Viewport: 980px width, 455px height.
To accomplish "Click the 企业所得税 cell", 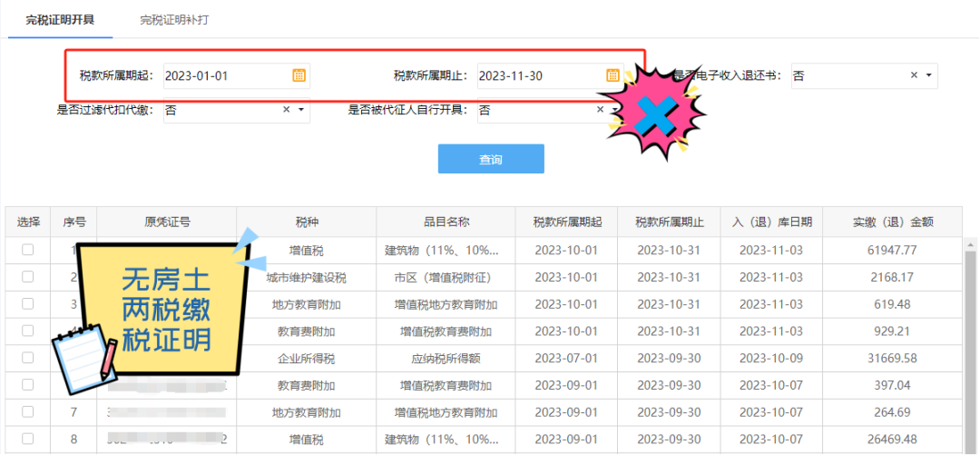I will pos(307,359).
